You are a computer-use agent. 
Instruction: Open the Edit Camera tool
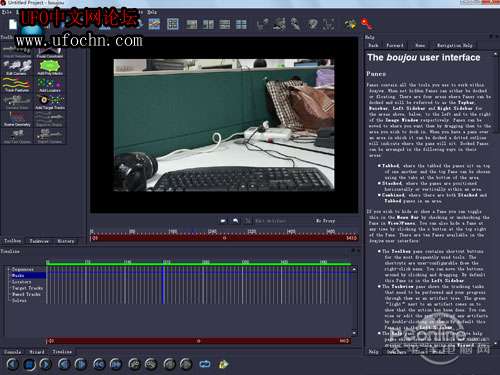point(17,67)
